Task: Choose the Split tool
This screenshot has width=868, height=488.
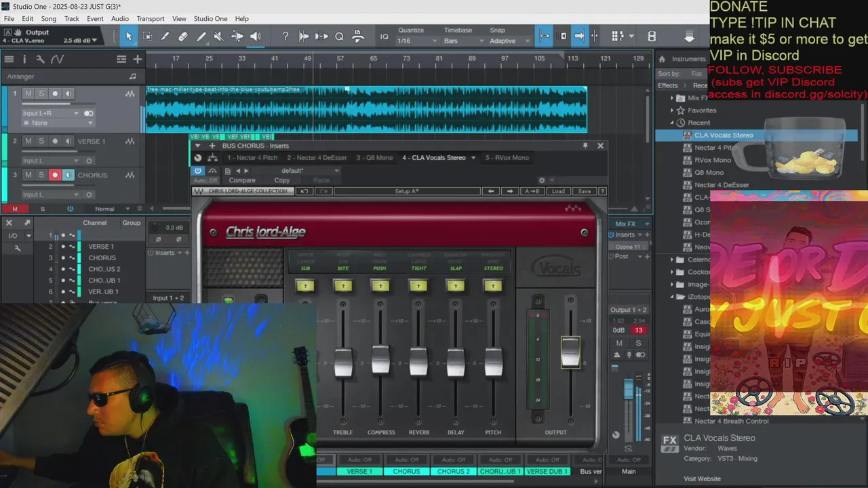Action: (x=165, y=37)
